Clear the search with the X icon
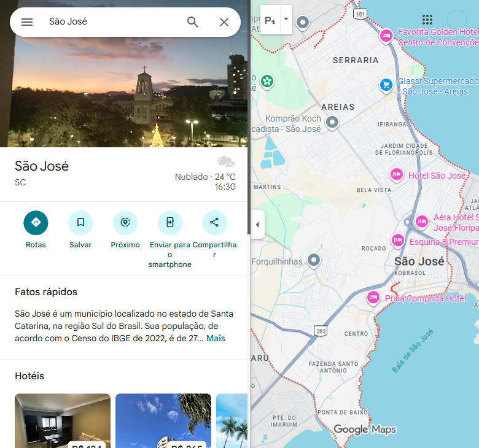This screenshot has width=479, height=448. [x=224, y=22]
